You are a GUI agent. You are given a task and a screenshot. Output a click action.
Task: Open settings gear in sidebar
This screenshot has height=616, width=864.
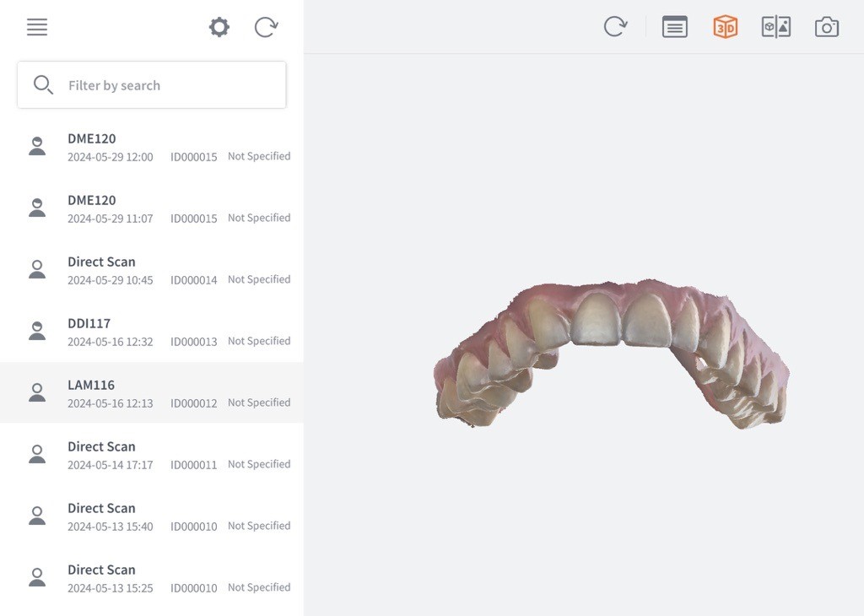coord(219,27)
